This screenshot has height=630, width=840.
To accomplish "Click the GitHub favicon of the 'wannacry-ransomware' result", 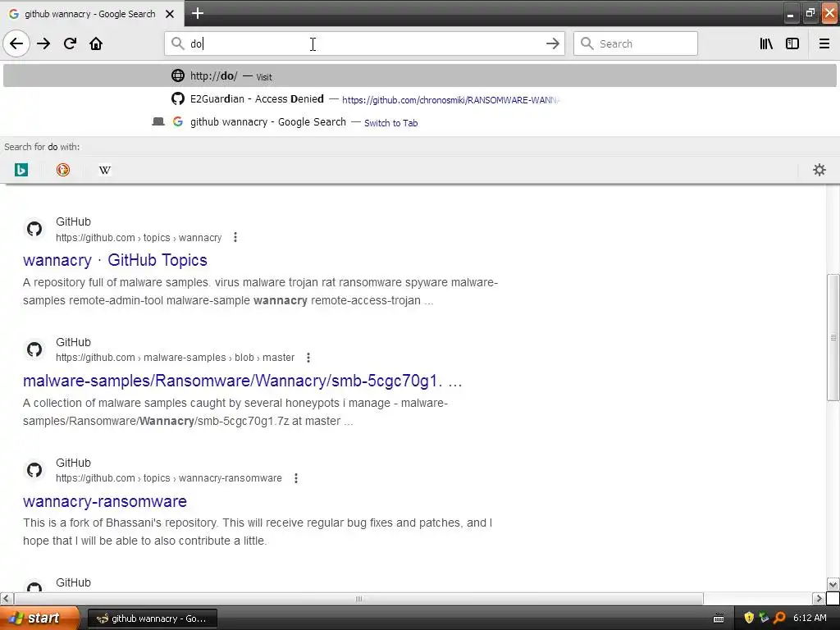I will click(34, 470).
